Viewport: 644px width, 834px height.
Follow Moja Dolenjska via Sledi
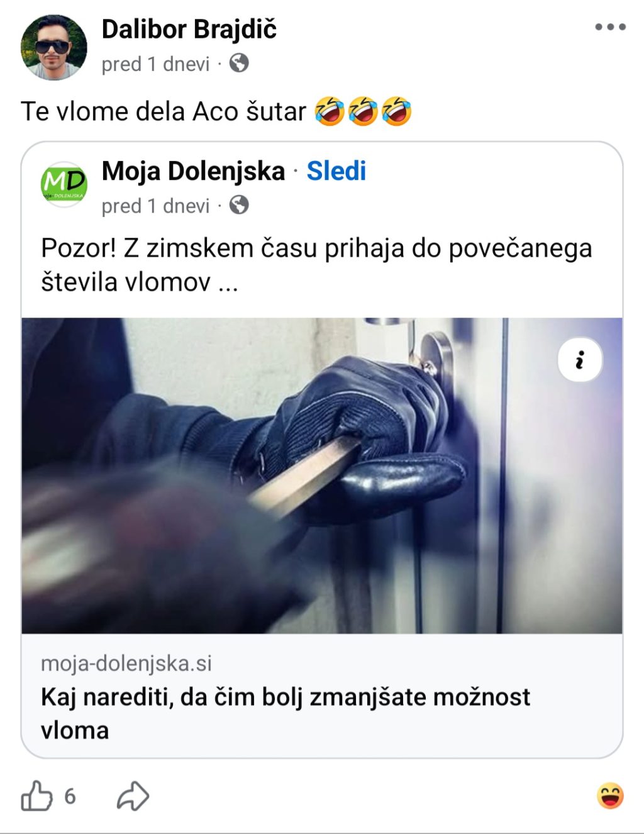click(x=336, y=171)
